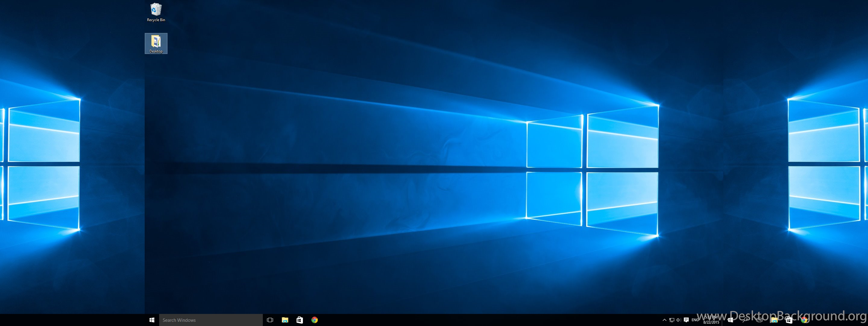Open the volume speaker tray icon
Viewport: 868px width, 326px height.
coord(679,320)
